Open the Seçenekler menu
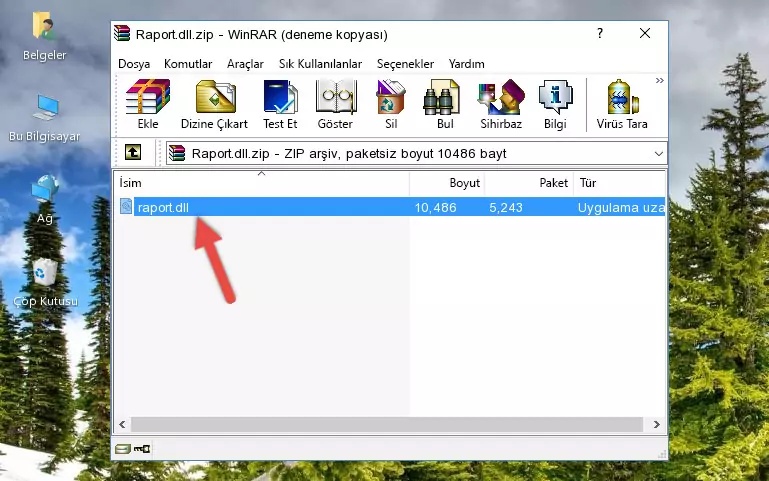This screenshot has width=769, height=481. [x=405, y=64]
